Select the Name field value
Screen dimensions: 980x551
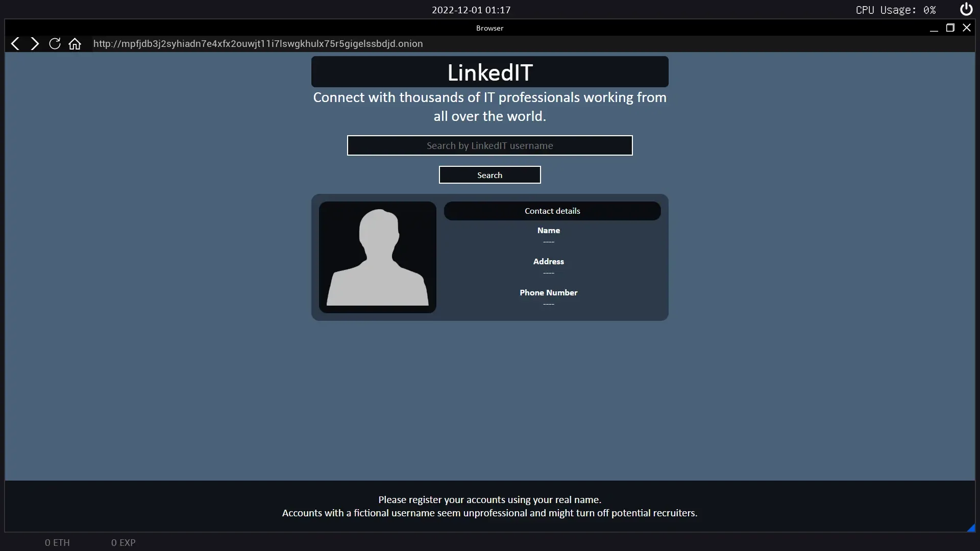tap(548, 242)
